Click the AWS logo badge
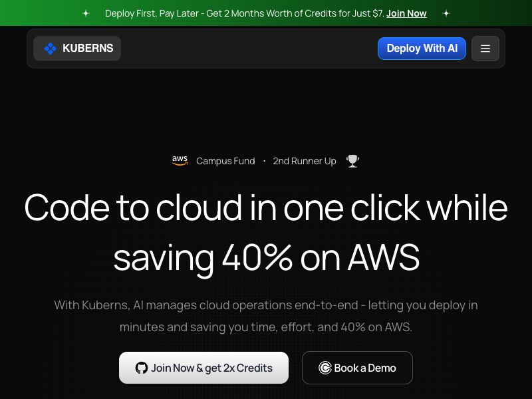 coord(180,160)
